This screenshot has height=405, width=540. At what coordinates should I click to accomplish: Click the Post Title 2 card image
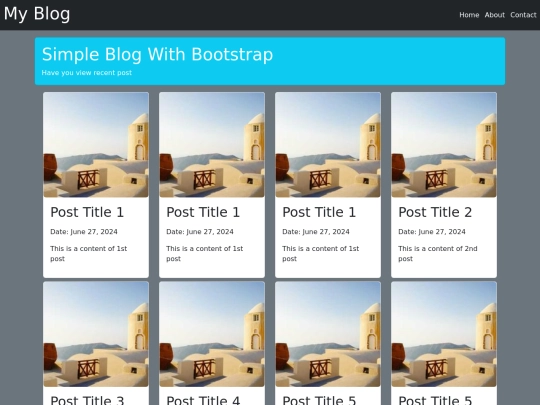[x=444, y=145]
